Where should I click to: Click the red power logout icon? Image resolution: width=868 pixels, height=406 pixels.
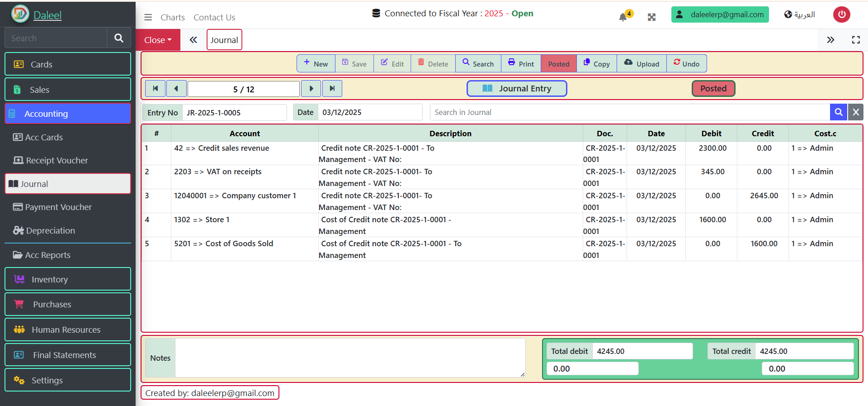pos(841,14)
